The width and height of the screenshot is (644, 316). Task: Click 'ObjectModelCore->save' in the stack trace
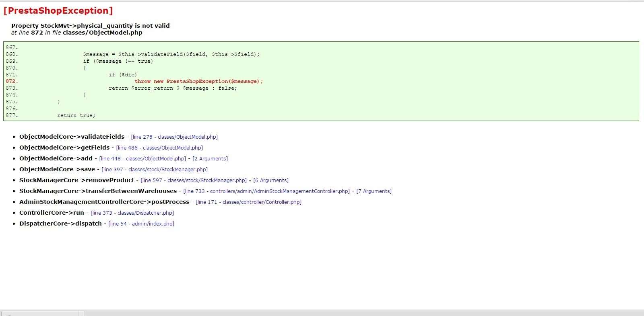pyautogui.click(x=57, y=169)
